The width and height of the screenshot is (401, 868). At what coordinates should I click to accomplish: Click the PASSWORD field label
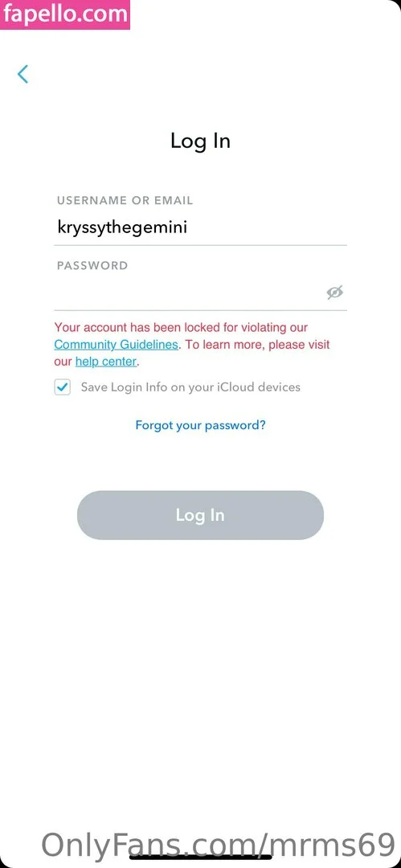tap(92, 266)
